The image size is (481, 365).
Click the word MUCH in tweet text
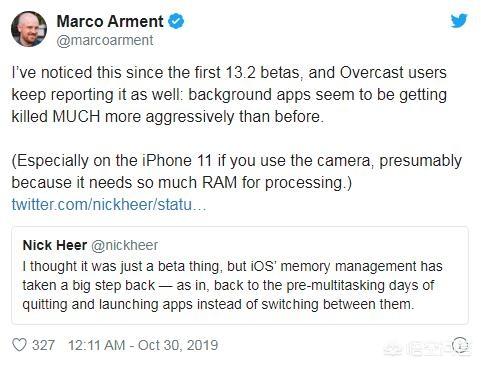click(76, 117)
